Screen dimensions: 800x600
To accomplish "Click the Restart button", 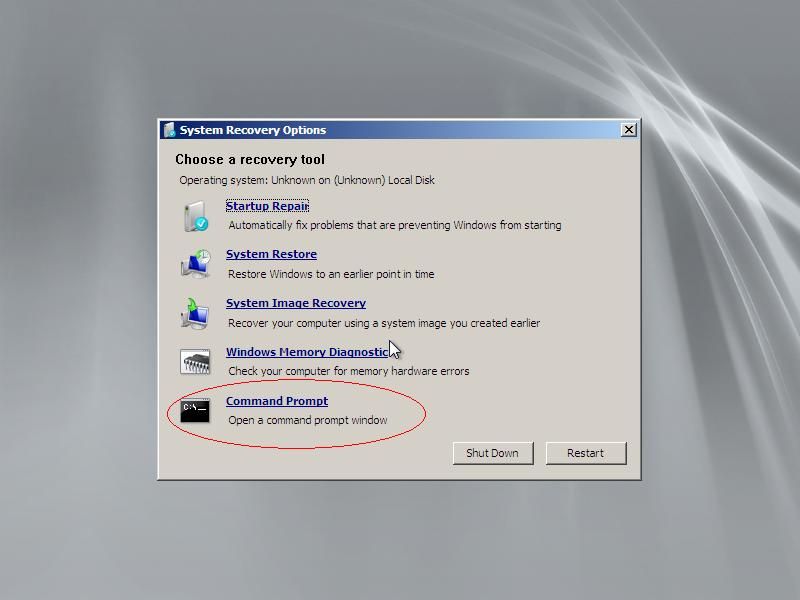I will (x=586, y=453).
